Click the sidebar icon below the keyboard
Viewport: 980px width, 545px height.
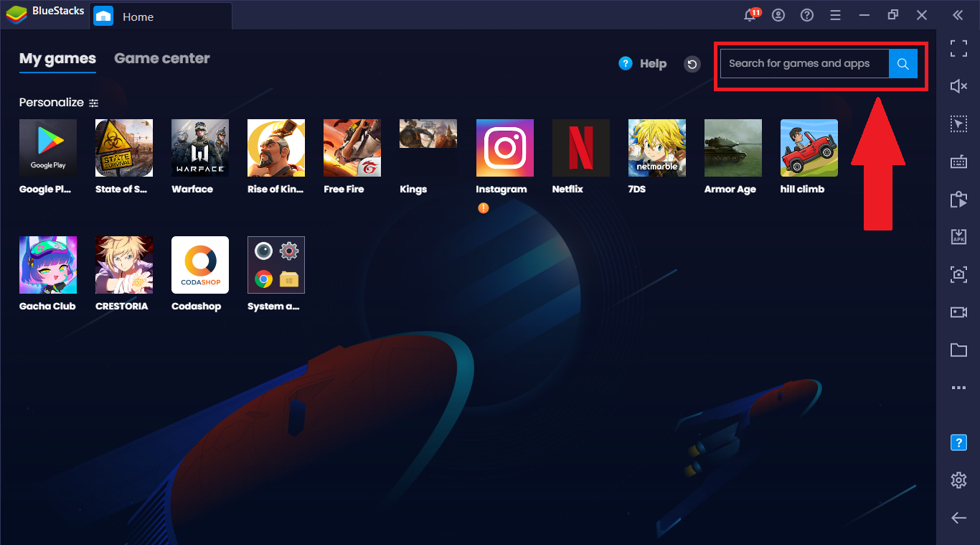click(x=958, y=199)
